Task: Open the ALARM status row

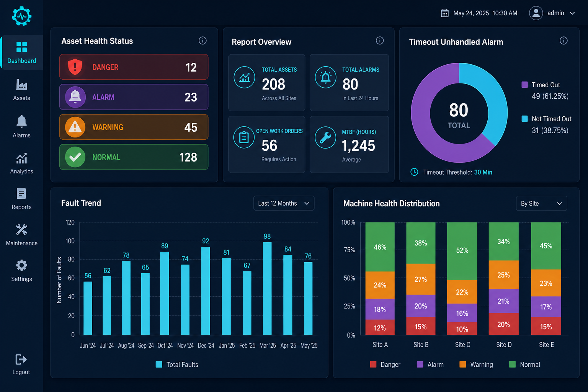Action: [134, 97]
